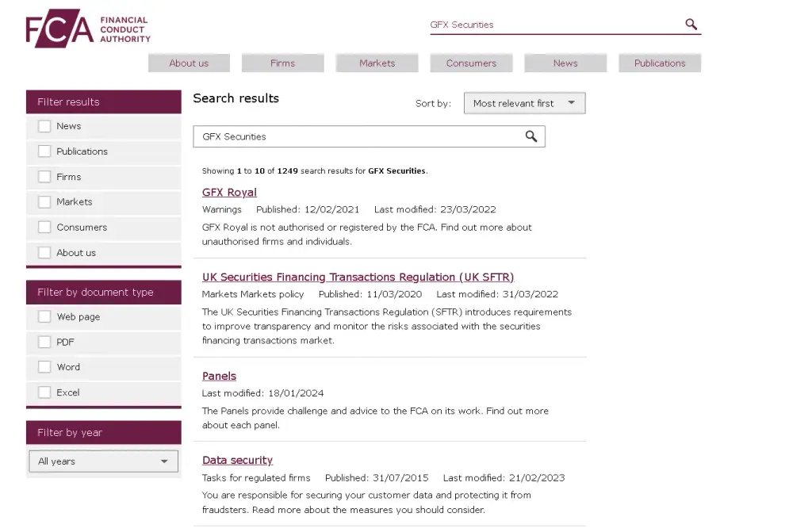Enable the Firms filter checkbox

44,177
